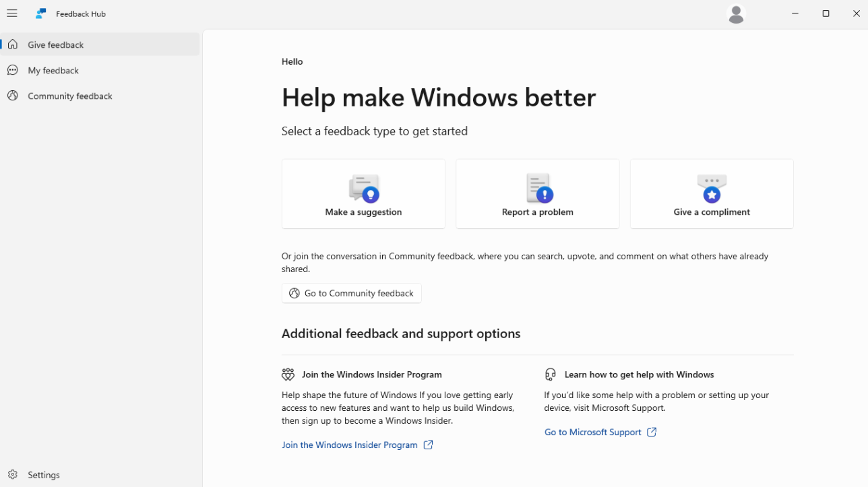The width and height of the screenshot is (868, 487).
Task: Choose the Give a compliment card
Action: point(712,194)
